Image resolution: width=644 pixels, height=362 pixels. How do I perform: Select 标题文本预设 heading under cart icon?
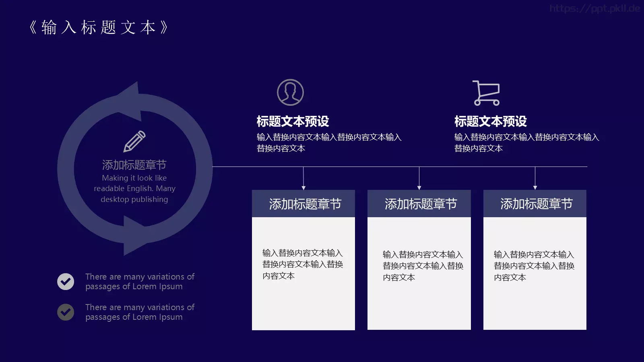tap(490, 121)
